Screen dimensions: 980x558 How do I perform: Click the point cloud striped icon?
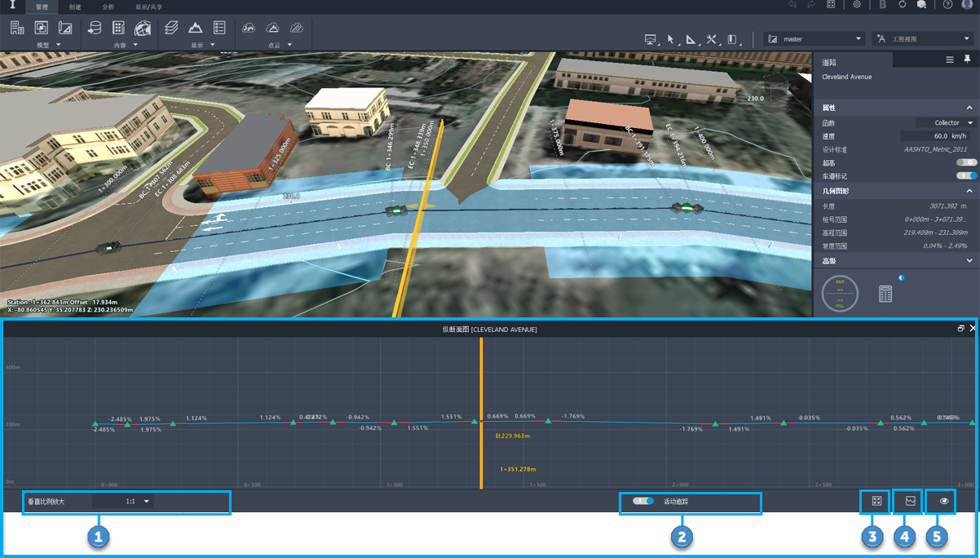click(297, 28)
